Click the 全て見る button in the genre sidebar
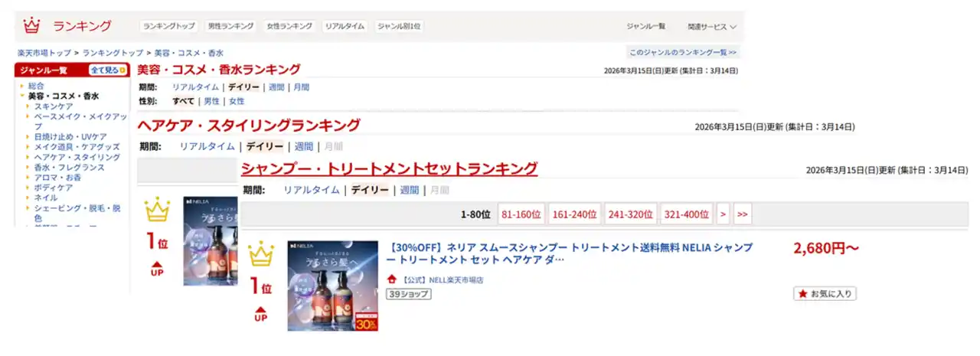This screenshot has width=980, height=356. point(107,70)
